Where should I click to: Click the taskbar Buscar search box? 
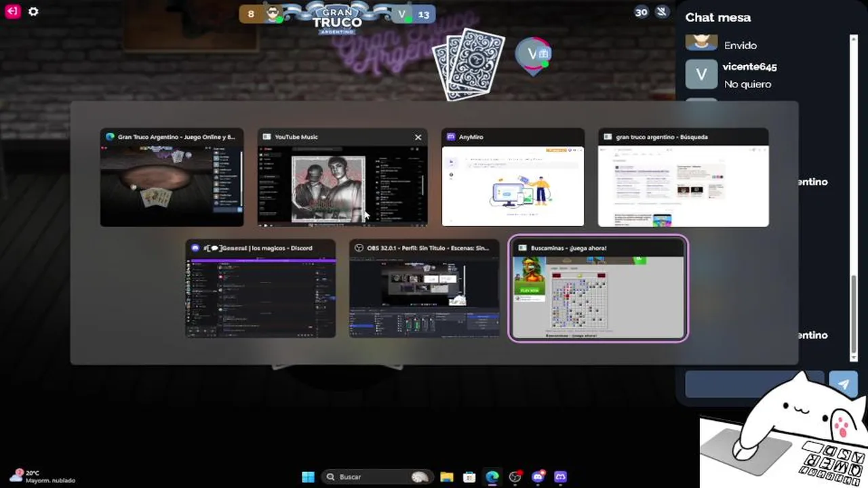coord(377,476)
